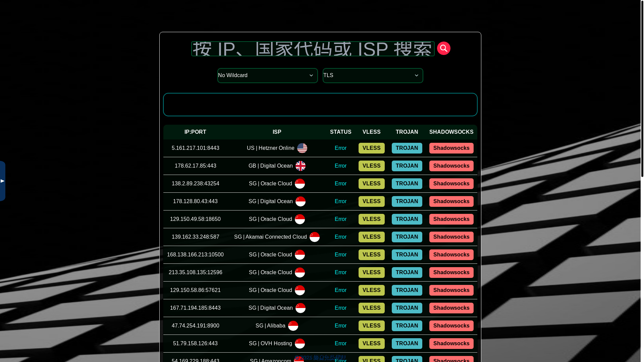Click Singapore flag in 167.71.194.185 row

(x=300, y=308)
